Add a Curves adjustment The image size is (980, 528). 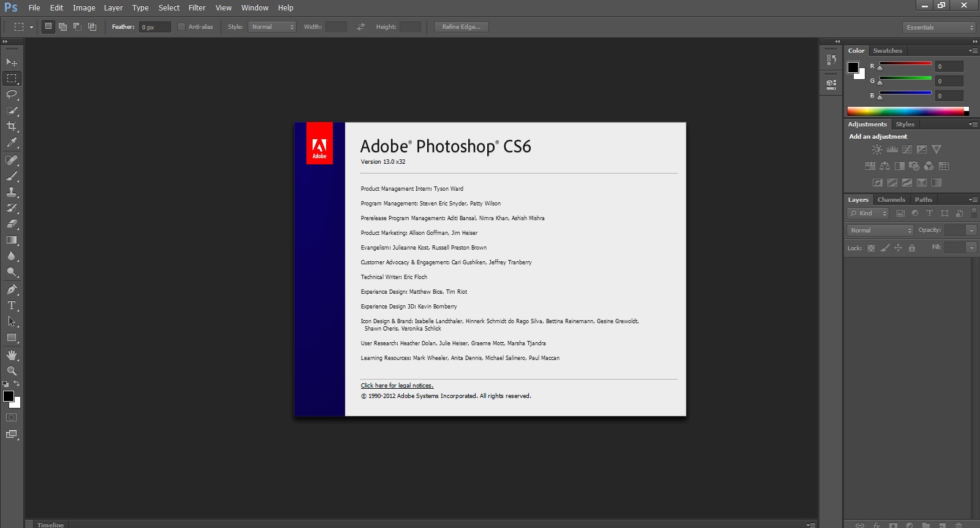point(907,150)
